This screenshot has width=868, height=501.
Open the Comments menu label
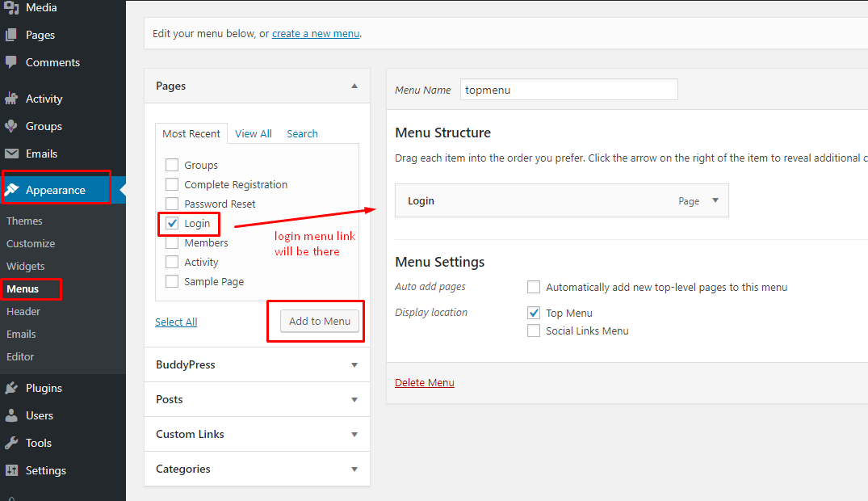(52, 63)
